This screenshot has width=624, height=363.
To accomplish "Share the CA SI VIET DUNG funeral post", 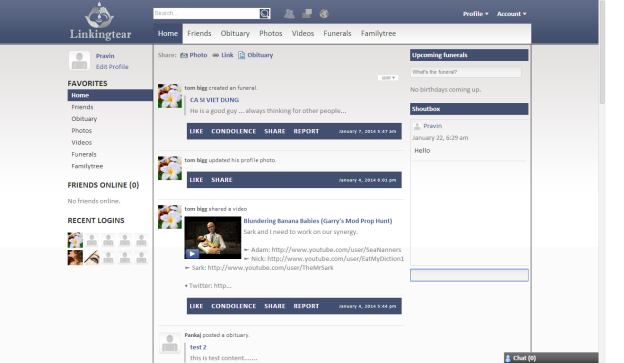I will pyautogui.click(x=275, y=131).
